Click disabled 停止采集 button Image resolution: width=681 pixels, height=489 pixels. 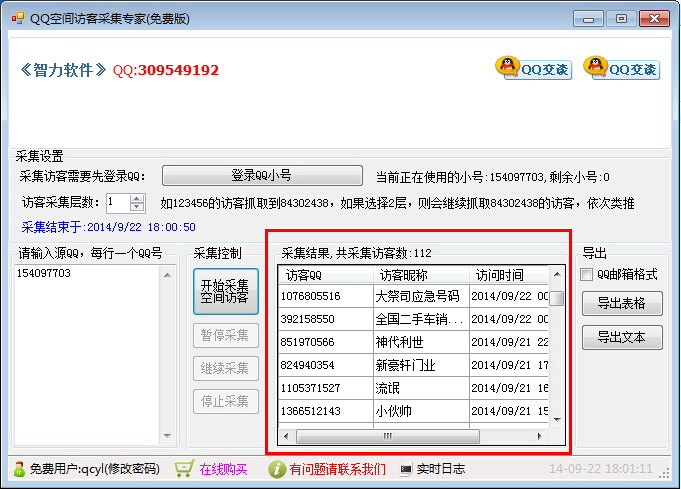[225, 401]
